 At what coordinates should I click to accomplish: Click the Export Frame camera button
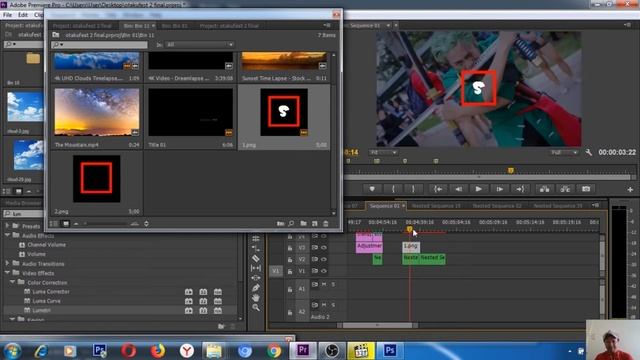pyautogui.click(x=586, y=189)
